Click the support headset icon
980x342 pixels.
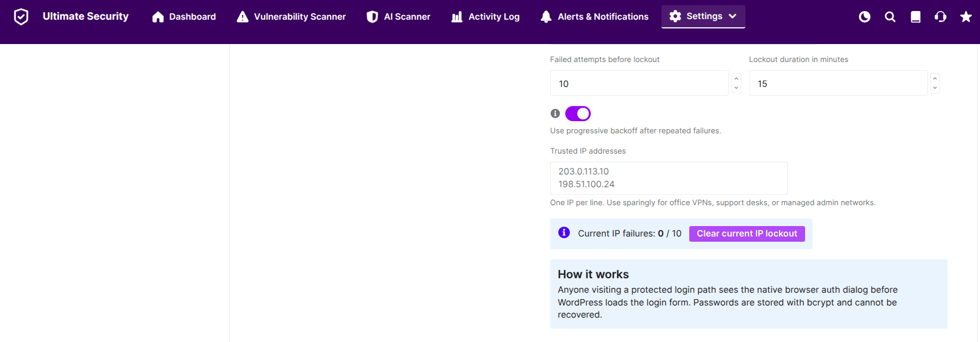pos(941,17)
